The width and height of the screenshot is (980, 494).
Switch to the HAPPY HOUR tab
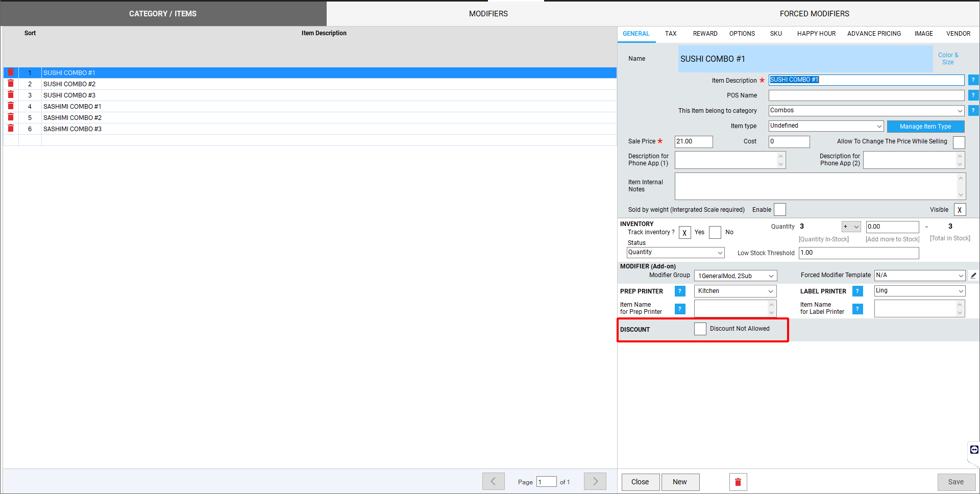pyautogui.click(x=816, y=34)
